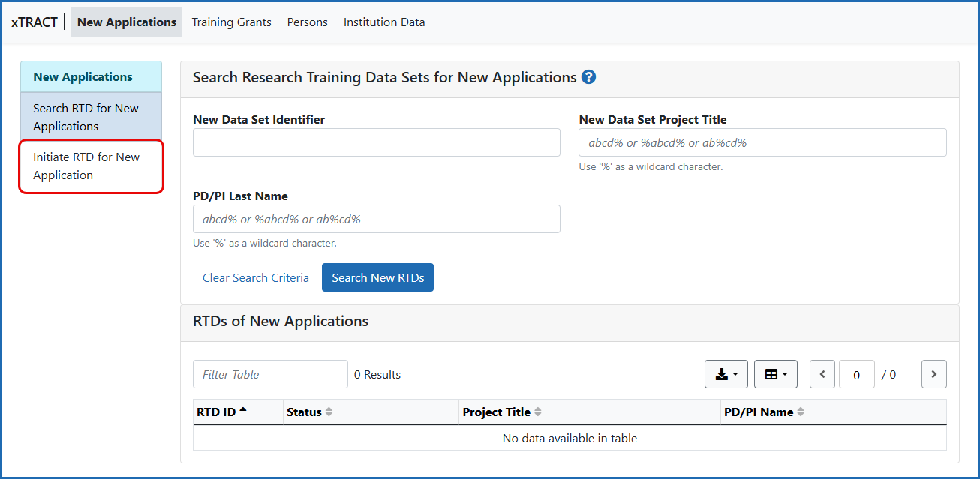Click the previous page chevron
Image resolution: width=980 pixels, height=479 pixels.
(822, 373)
